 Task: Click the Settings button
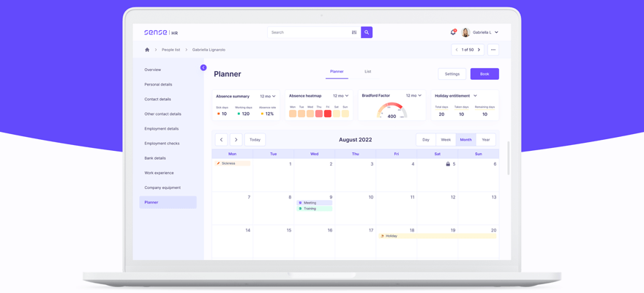click(x=452, y=74)
